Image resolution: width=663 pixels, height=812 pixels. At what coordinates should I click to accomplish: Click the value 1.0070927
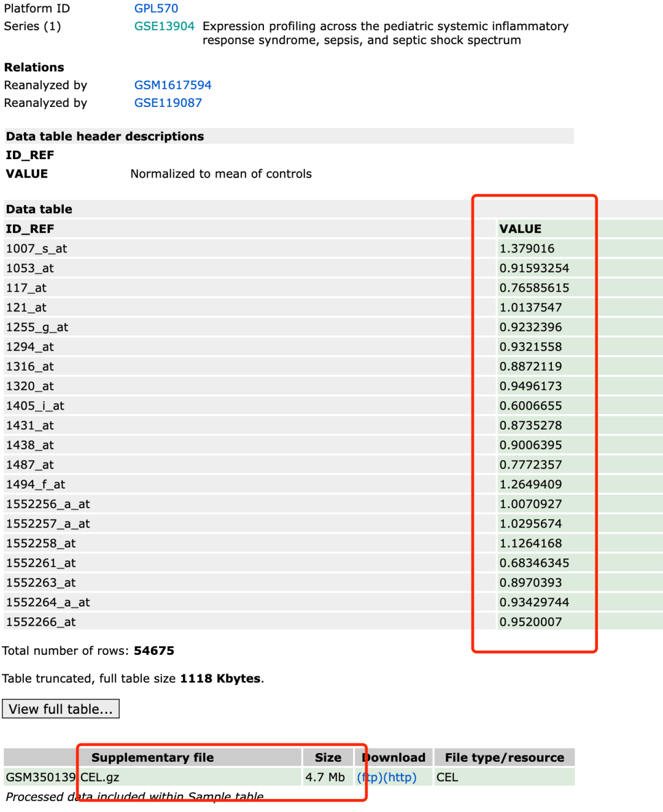point(531,504)
